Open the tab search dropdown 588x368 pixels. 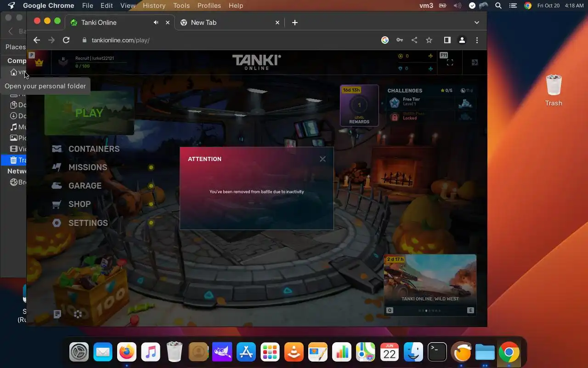click(x=477, y=23)
